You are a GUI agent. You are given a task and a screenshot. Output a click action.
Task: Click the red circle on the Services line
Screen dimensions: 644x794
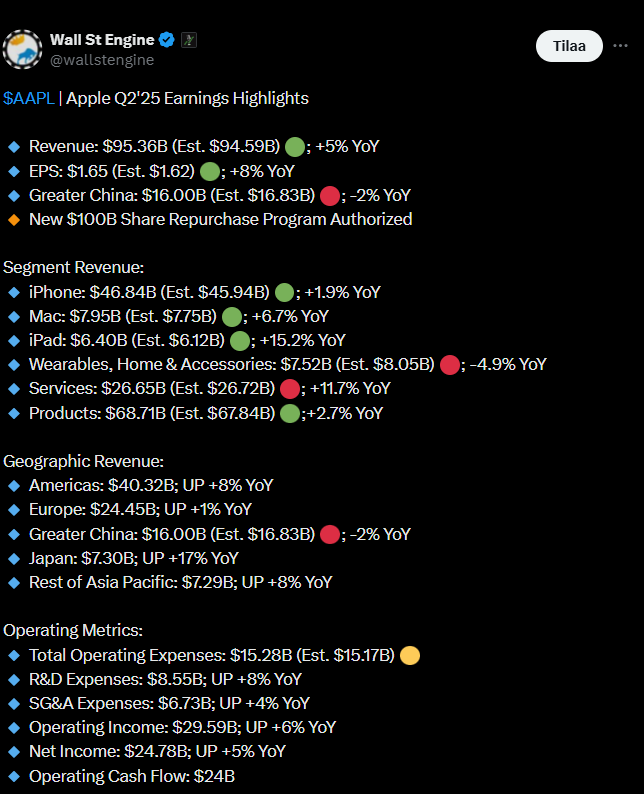(x=291, y=389)
